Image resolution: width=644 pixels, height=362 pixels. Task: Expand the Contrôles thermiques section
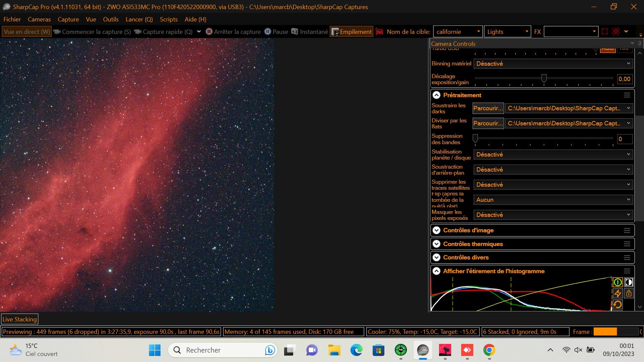point(436,244)
